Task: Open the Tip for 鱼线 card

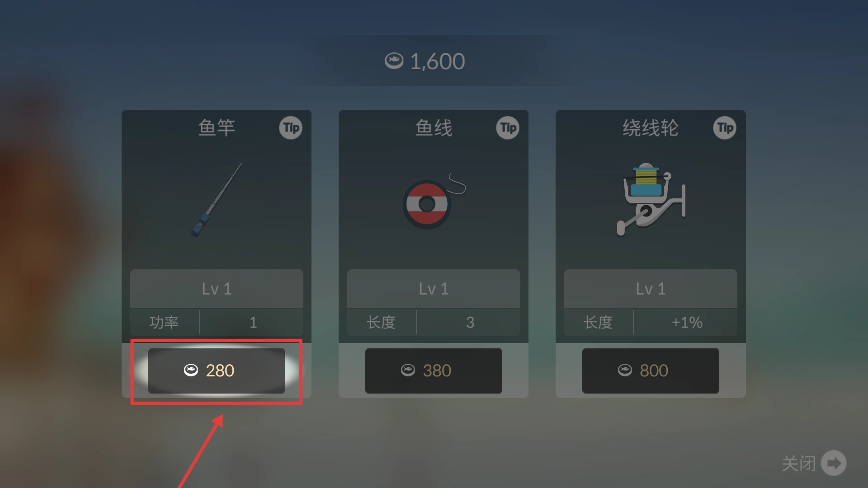Action: click(x=508, y=128)
